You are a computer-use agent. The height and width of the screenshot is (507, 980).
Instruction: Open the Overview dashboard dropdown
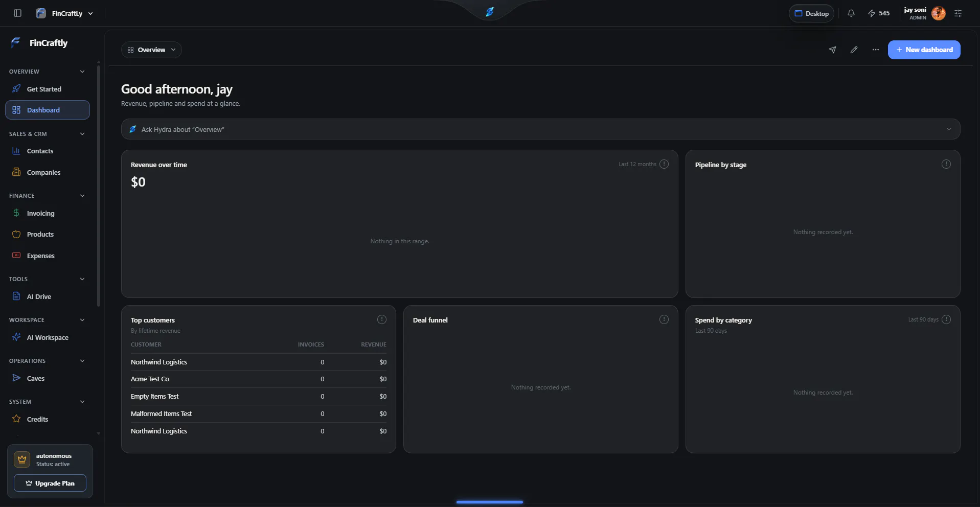[151, 50]
